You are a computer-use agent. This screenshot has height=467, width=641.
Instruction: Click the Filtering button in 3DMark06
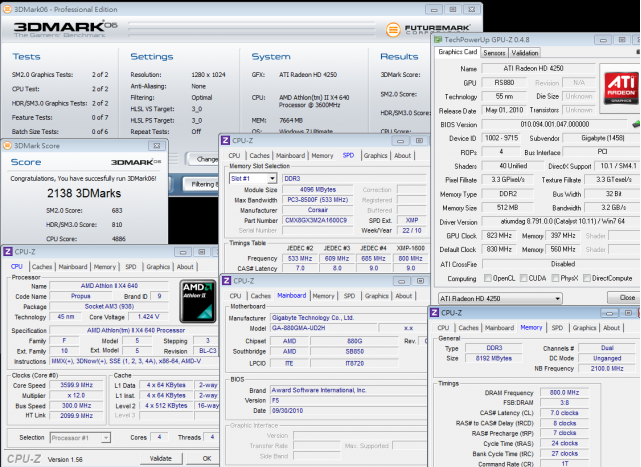tap(202, 184)
